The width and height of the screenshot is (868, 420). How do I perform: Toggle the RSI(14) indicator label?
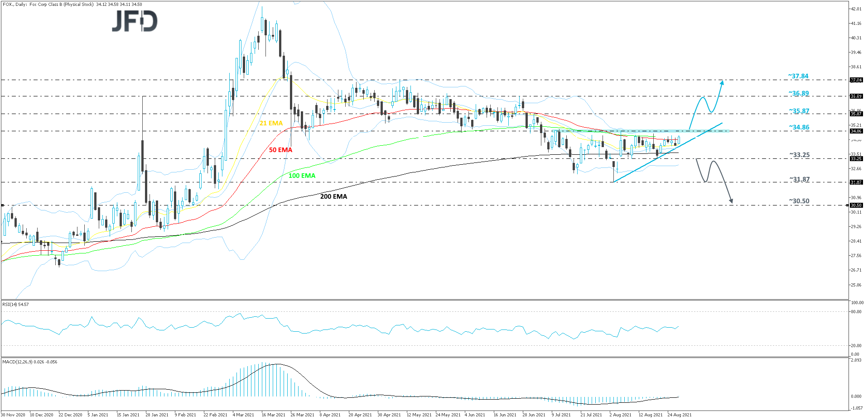click(x=15, y=305)
